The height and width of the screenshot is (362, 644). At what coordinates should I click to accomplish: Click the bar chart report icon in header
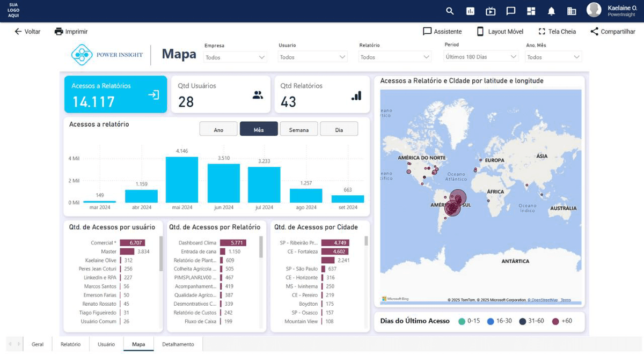point(471,11)
